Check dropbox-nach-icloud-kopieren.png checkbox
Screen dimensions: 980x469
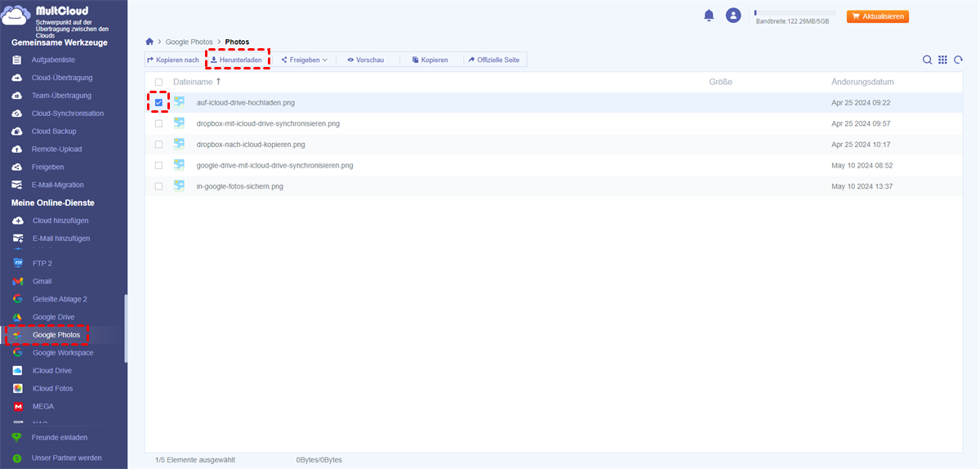point(158,145)
